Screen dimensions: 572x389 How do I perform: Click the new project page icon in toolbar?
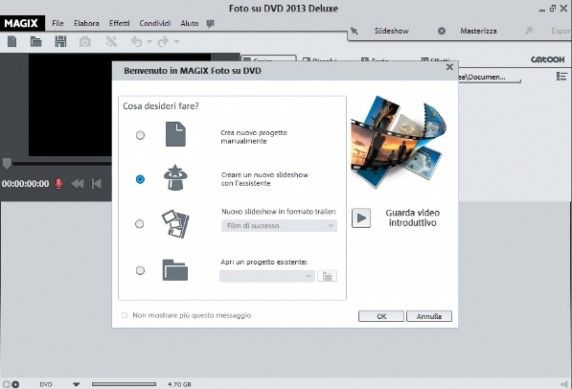(12, 41)
